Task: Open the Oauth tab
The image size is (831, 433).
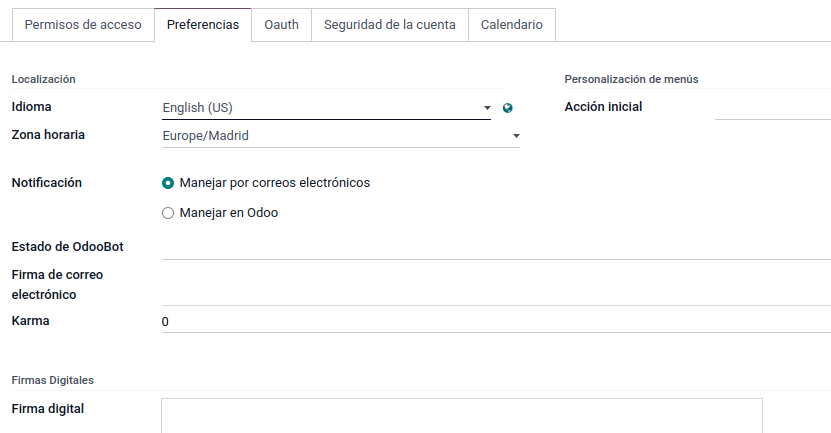Action: (281, 25)
